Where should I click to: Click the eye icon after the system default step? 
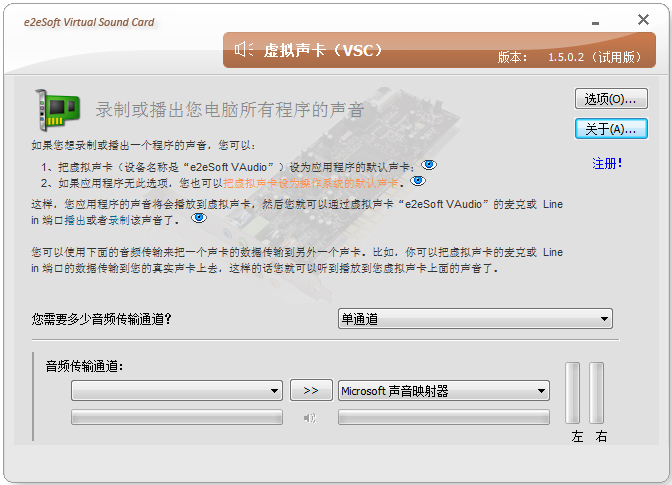tap(418, 181)
